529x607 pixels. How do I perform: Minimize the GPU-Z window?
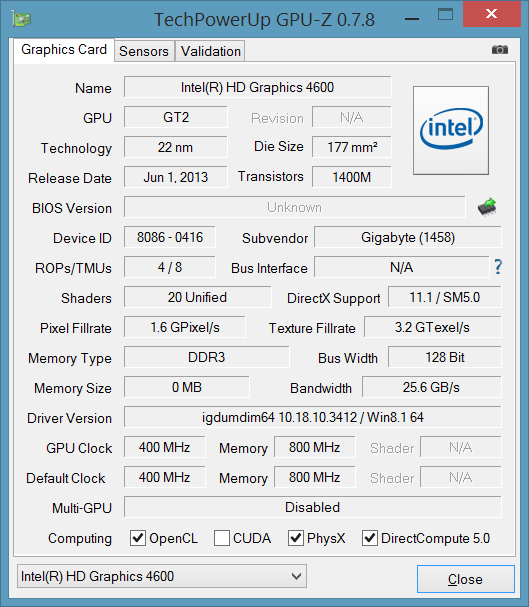point(412,18)
